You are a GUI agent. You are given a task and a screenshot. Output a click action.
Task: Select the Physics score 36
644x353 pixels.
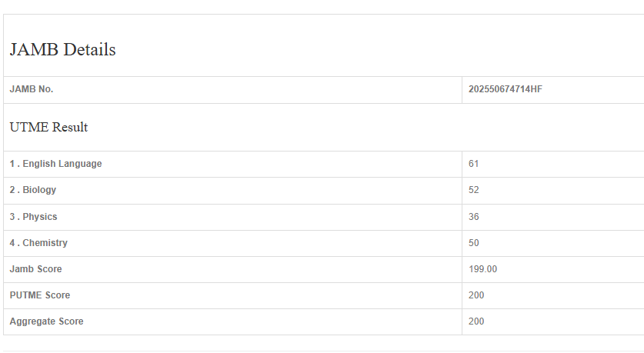[474, 217]
